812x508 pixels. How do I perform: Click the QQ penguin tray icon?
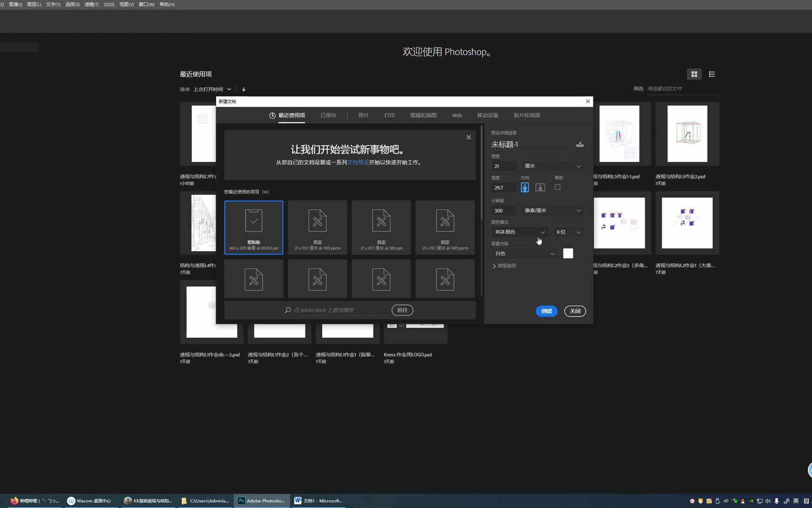pyautogui.click(x=742, y=501)
